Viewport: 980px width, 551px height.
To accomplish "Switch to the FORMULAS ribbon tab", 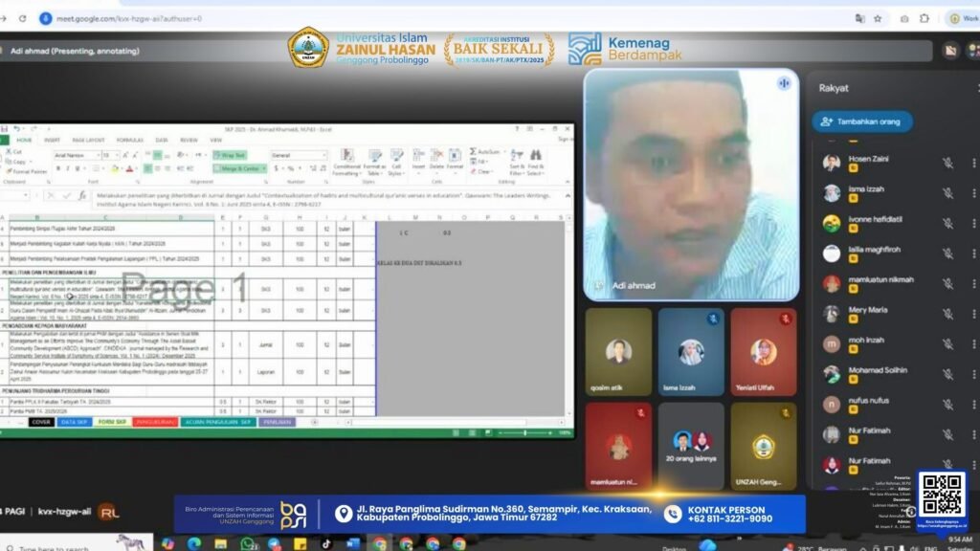I will (x=128, y=140).
